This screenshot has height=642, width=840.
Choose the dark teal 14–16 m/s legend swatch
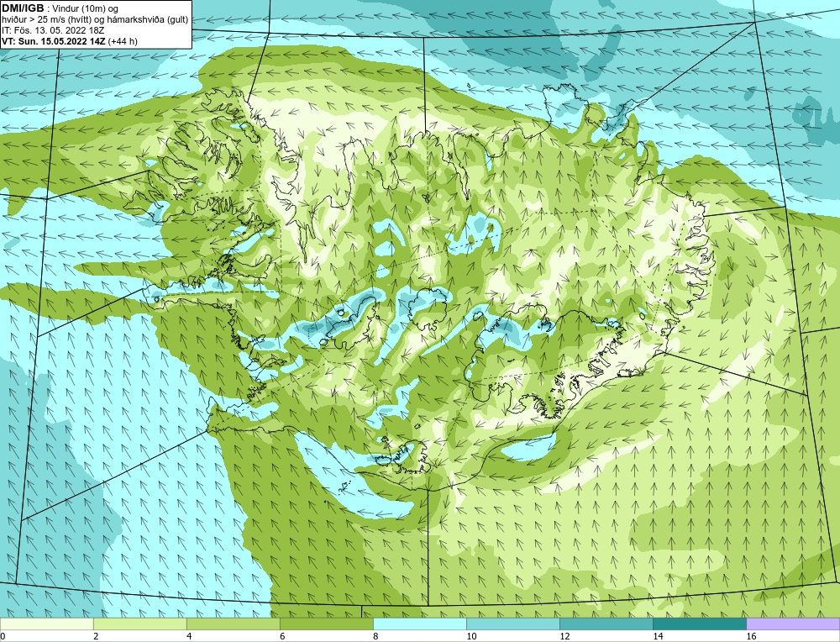699,624
